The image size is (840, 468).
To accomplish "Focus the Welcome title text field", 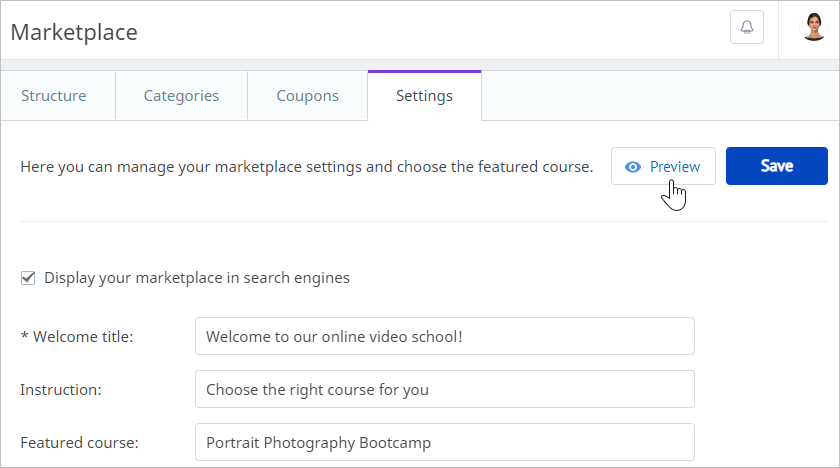I will [444, 336].
